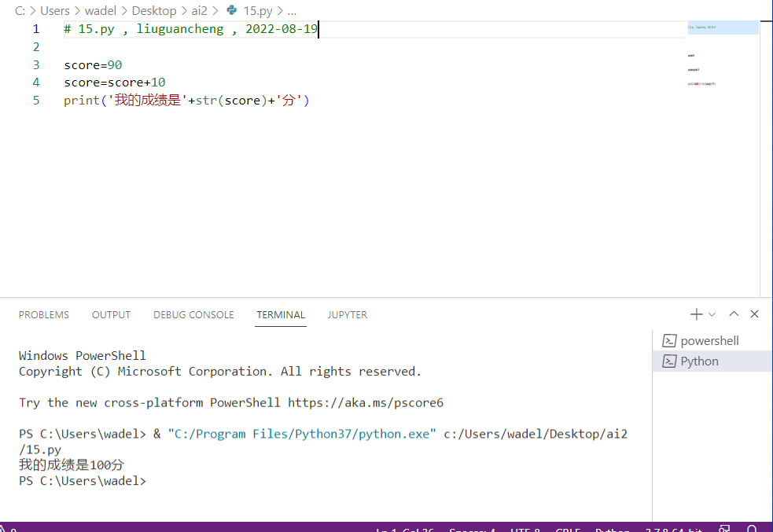Maximize the panel with the up chevron
The width and height of the screenshot is (773, 532).
click(734, 314)
